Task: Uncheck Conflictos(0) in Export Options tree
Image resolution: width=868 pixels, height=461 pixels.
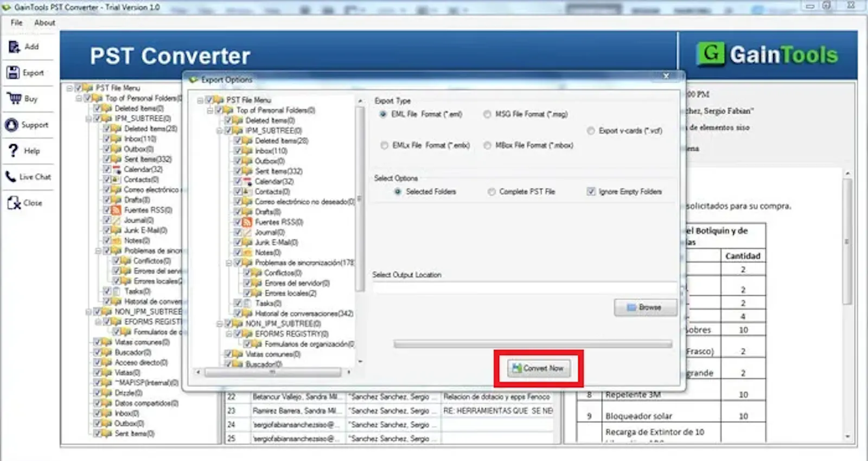Action: 247,273
